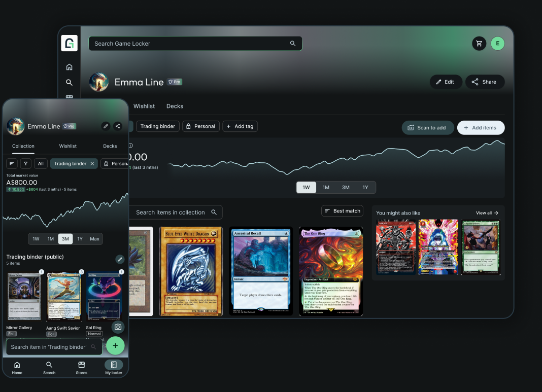
Task: Open The One Ring card
Action: 331,271
